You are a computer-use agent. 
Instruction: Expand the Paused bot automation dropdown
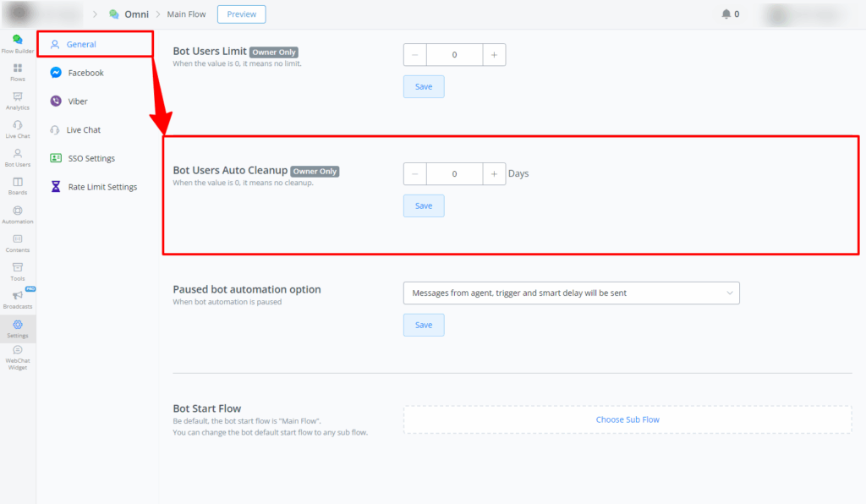point(571,293)
